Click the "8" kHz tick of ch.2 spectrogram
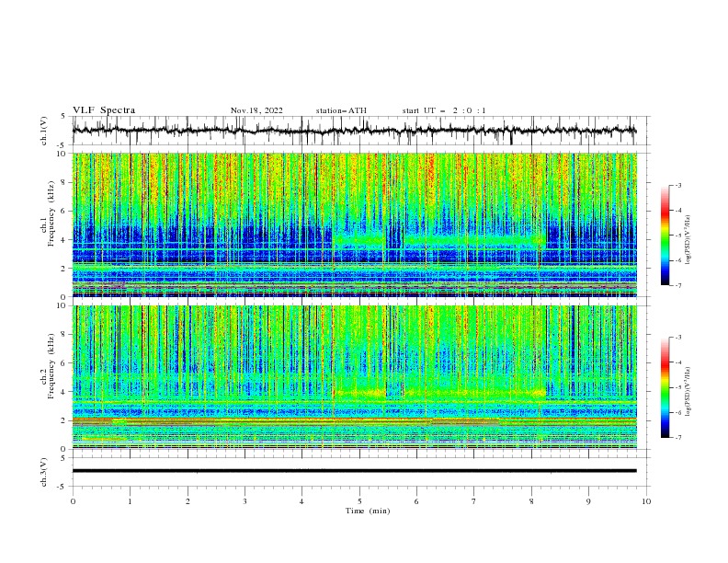Image resolution: width=728 pixels, height=563 pixels. [x=65, y=335]
